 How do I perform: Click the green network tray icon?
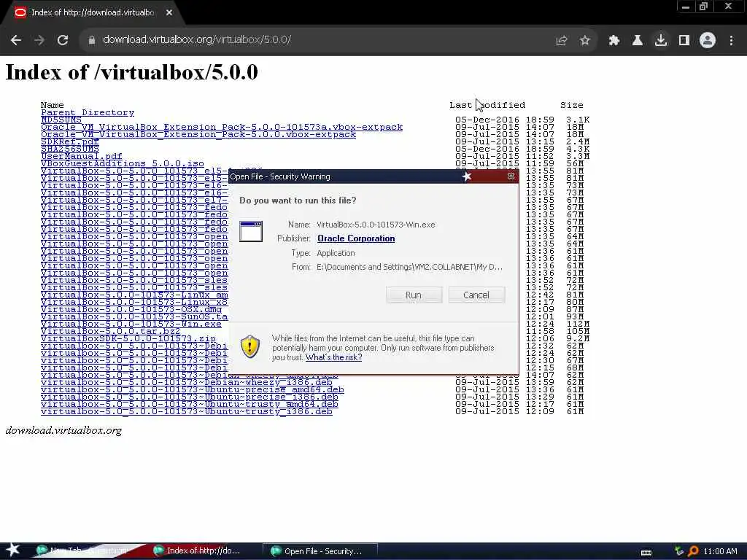click(679, 551)
